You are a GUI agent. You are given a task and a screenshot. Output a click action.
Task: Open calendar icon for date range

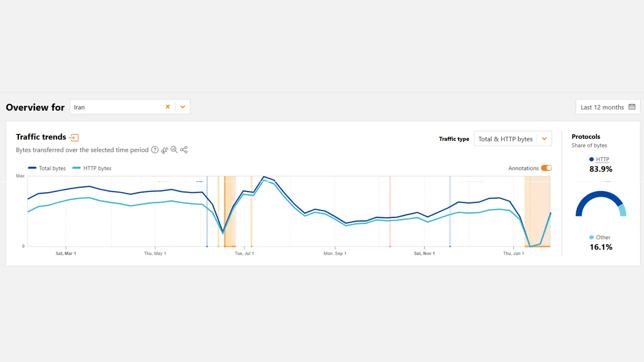tap(632, 107)
